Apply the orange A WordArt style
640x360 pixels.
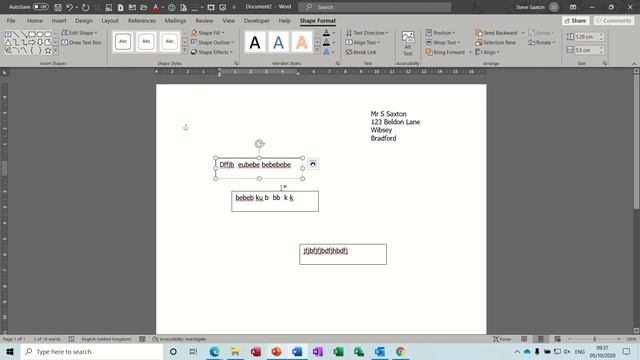point(302,42)
